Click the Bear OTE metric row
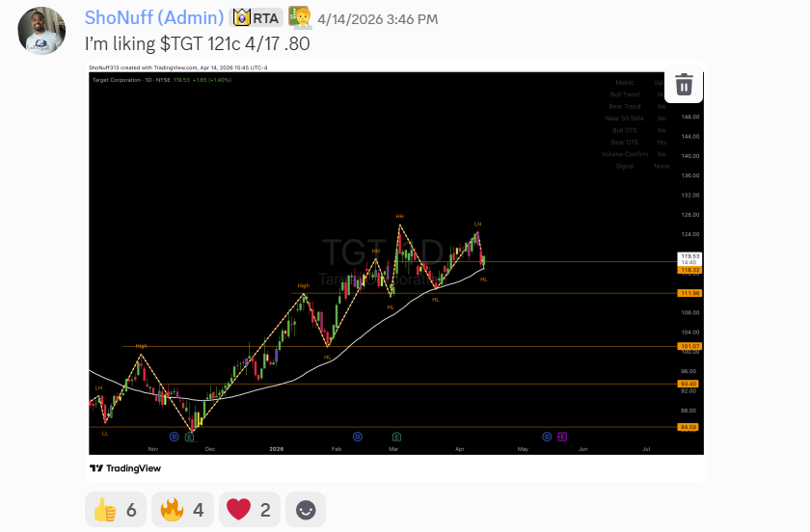 pyautogui.click(x=638, y=142)
